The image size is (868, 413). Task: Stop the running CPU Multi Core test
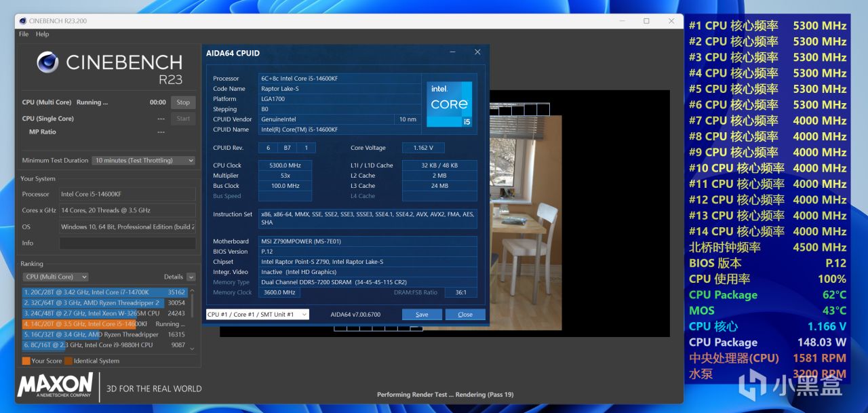click(183, 102)
